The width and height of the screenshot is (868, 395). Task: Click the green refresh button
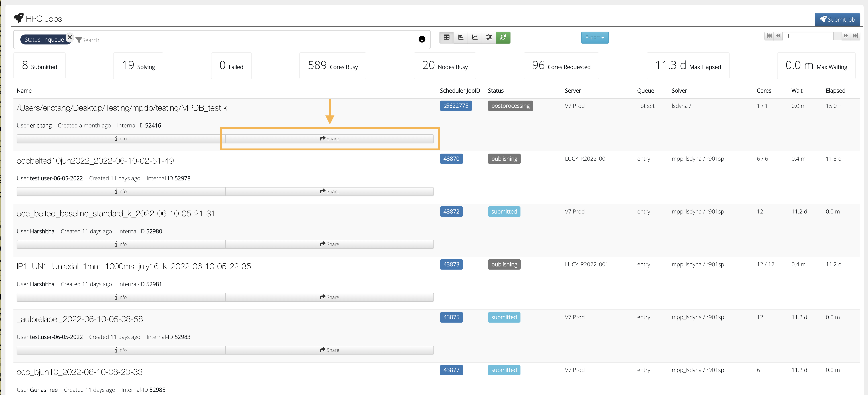503,37
